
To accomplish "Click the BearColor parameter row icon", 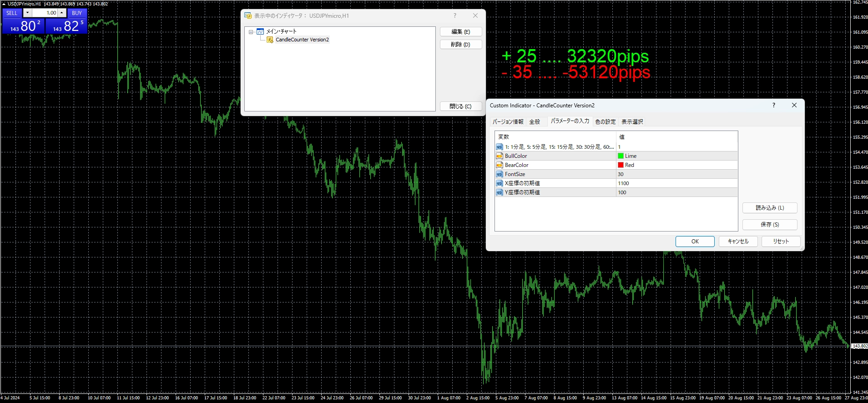I will (x=500, y=165).
